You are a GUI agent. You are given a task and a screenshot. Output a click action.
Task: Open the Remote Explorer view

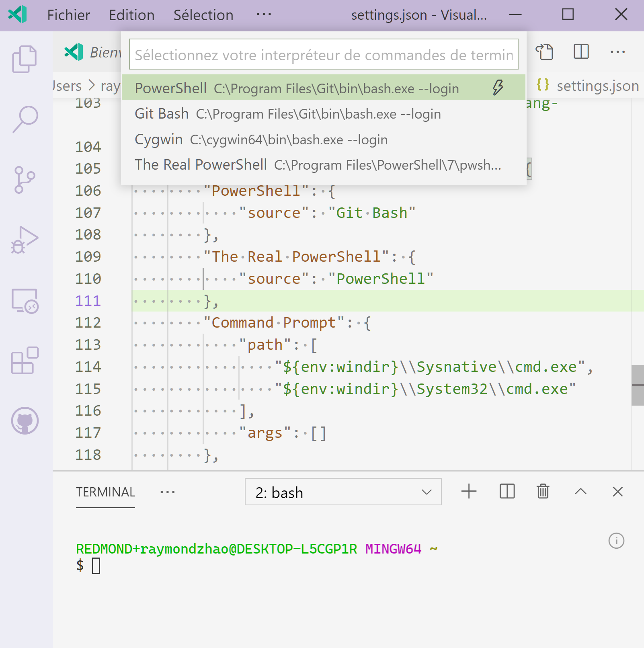[x=25, y=301]
